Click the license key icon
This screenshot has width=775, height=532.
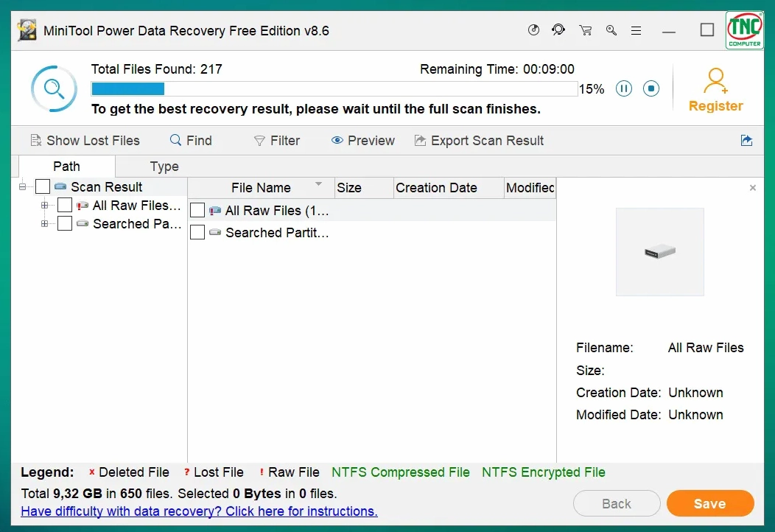click(611, 30)
